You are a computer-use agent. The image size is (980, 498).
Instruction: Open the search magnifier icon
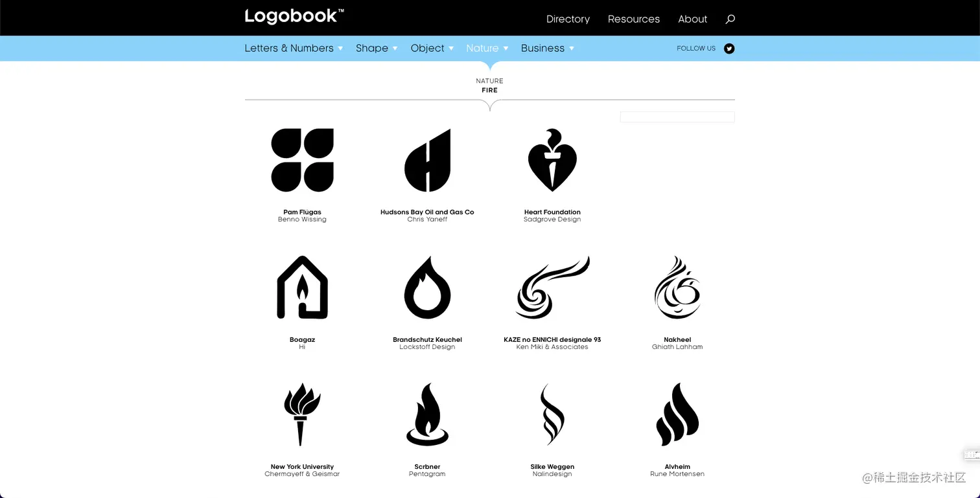pyautogui.click(x=730, y=19)
